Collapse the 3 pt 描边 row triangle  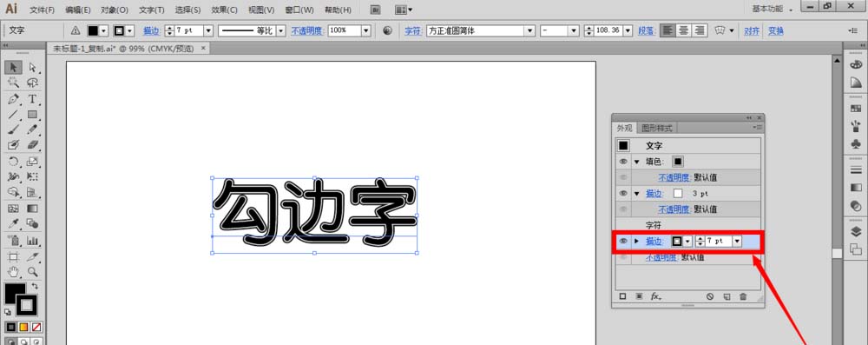coord(636,194)
